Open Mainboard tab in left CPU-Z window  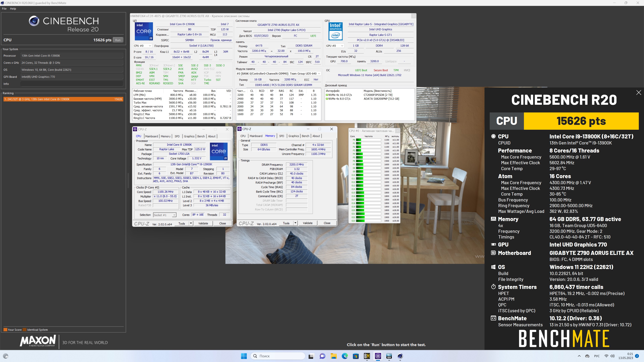(x=151, y=136)
